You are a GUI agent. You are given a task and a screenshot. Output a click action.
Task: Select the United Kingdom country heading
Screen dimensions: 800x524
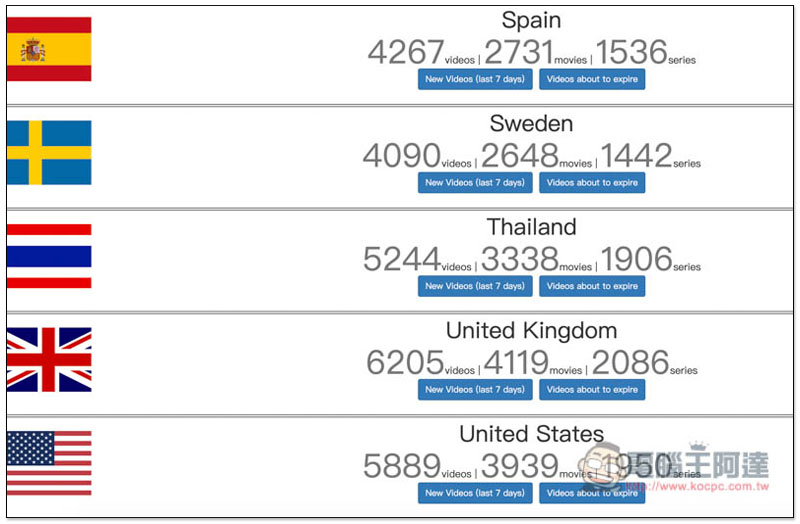(531, 330)
